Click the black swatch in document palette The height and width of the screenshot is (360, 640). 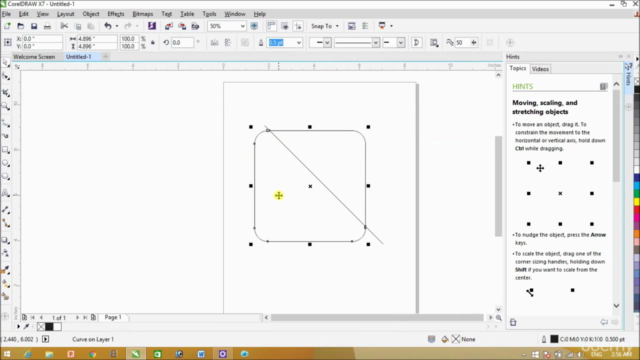tap(49, 327)
